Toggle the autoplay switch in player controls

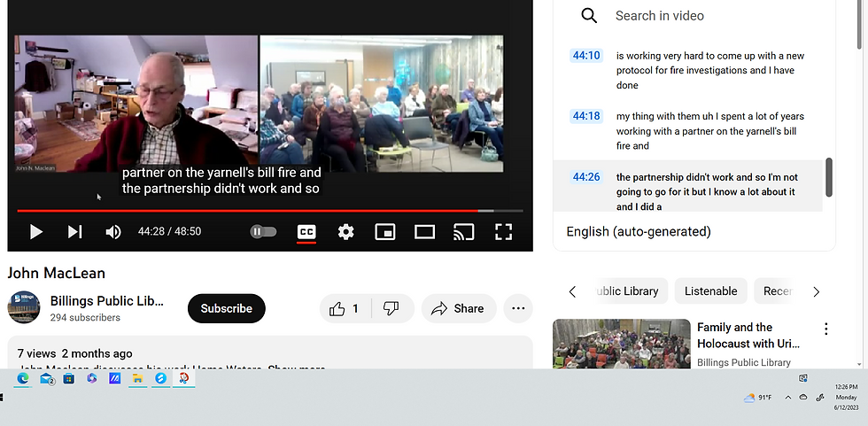tap(264, 231)
